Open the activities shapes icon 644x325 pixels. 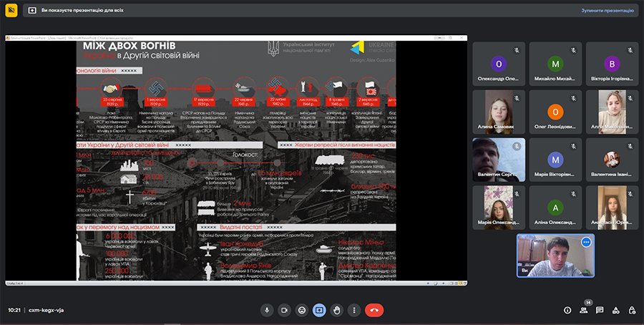click(615, 310)
